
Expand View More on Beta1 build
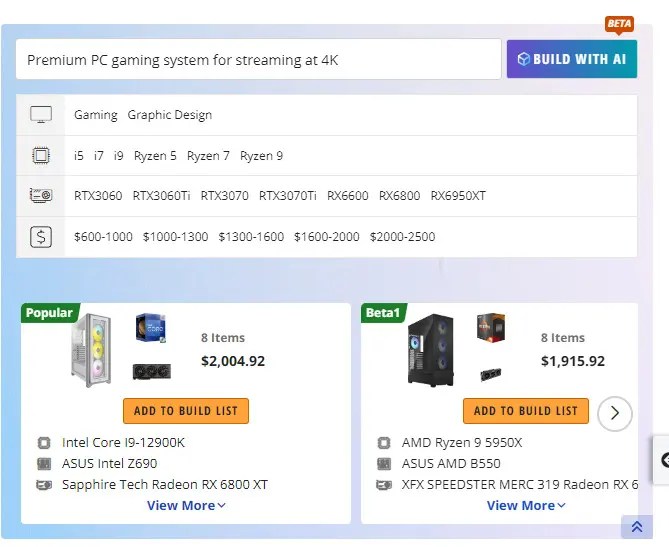(x=526, y=506)
